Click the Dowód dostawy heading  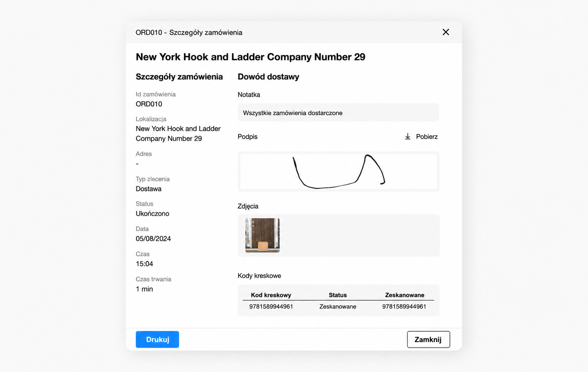click(x=269, y=77)
